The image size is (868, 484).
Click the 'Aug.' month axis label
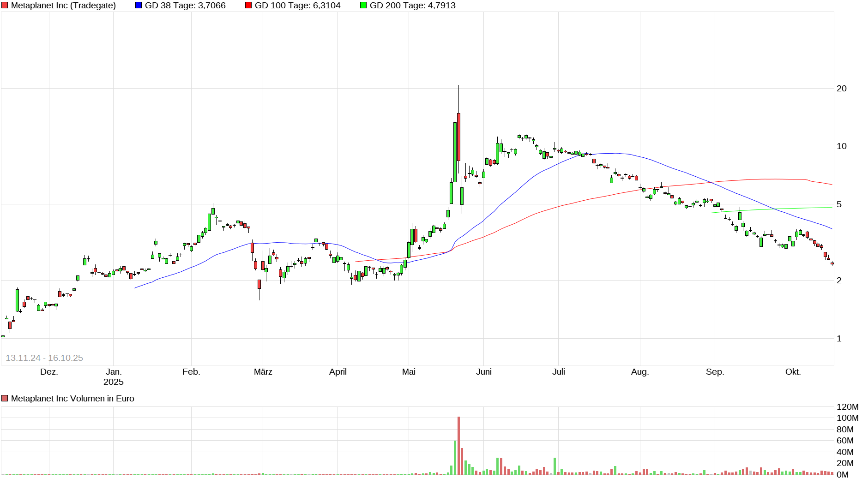pyautogui.click(x=640, y=372)
